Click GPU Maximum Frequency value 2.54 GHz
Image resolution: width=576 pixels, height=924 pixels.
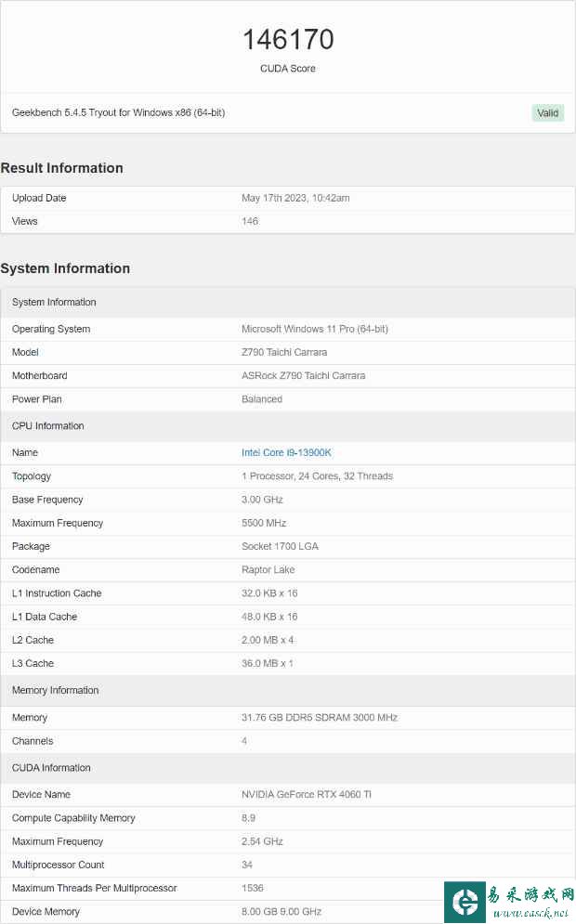tap(262, 841)
